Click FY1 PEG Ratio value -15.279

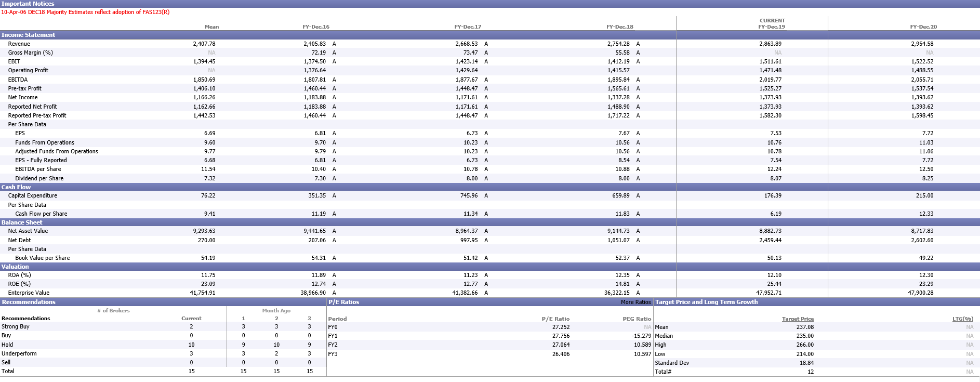(x=641, y=336)
